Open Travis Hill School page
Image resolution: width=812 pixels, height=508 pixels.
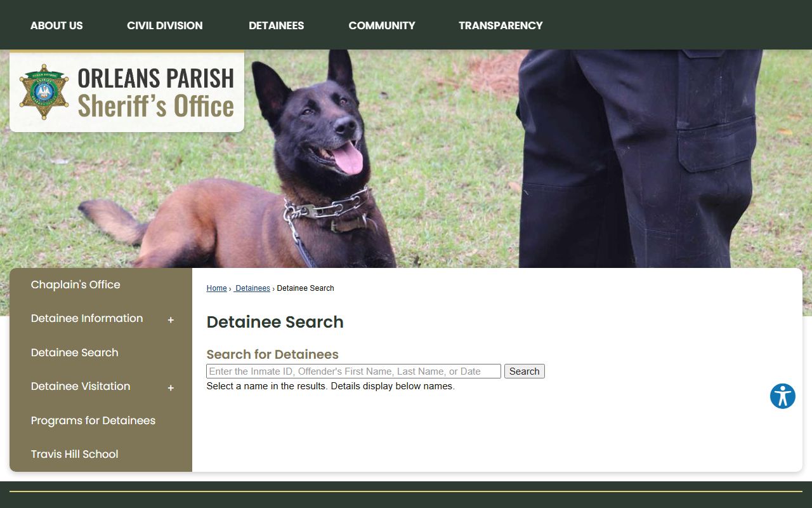pyautogui.click(x=74, y=454)
